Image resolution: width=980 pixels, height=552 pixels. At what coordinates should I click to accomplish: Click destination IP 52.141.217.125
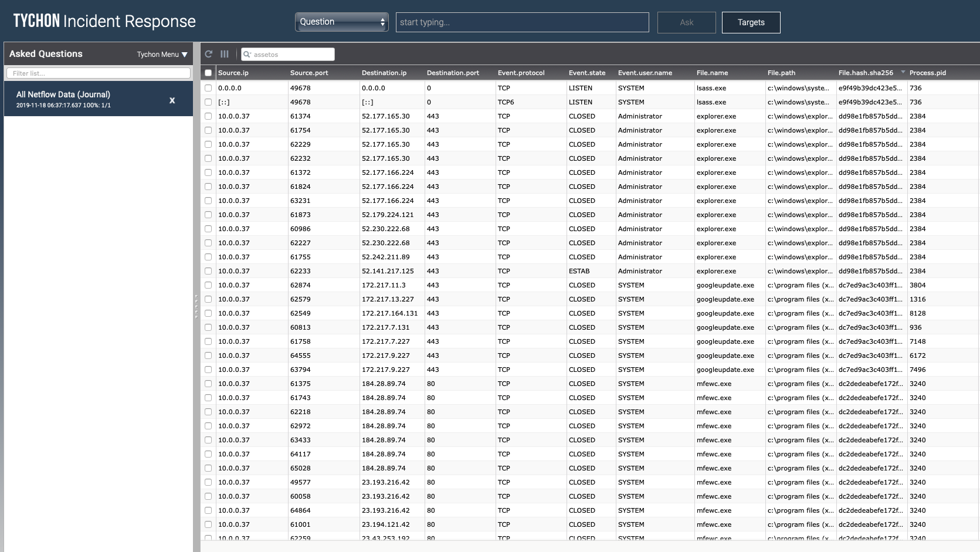point(388,271)
